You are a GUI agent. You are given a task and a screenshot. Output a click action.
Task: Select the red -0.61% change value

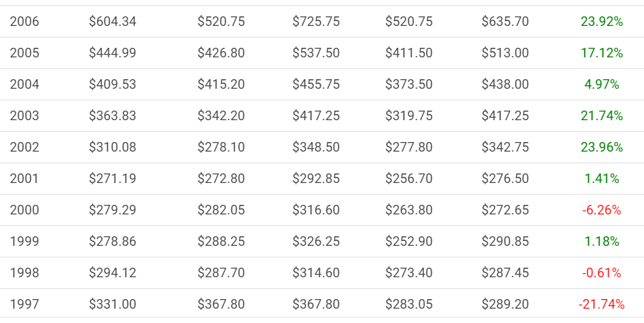click(x=602, y=272)
